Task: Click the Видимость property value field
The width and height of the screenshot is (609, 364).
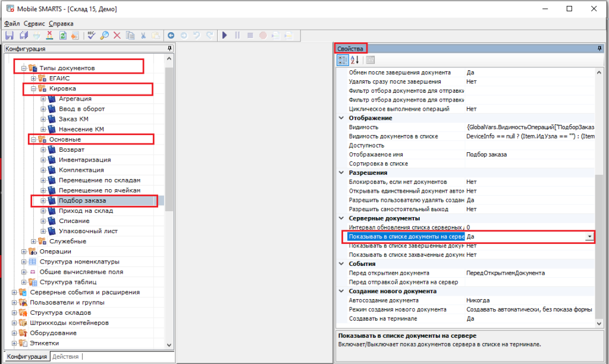Action: tap(530, 127)
